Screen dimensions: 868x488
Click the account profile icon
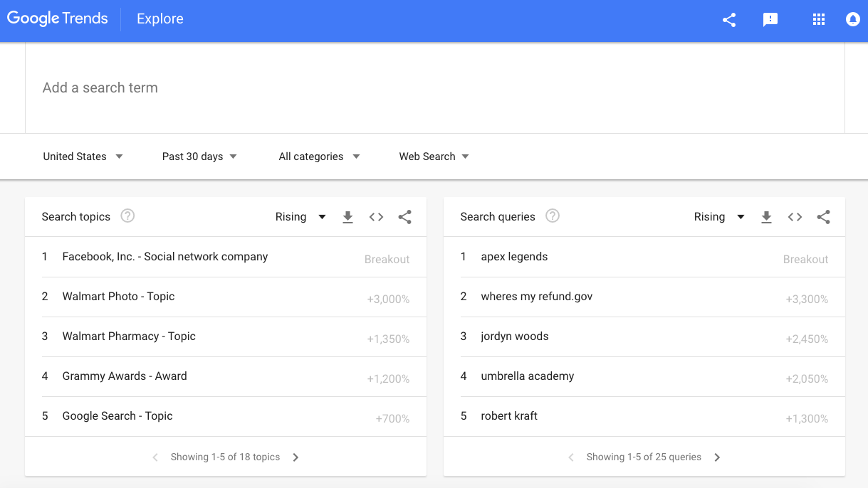[x=852, y=19]
